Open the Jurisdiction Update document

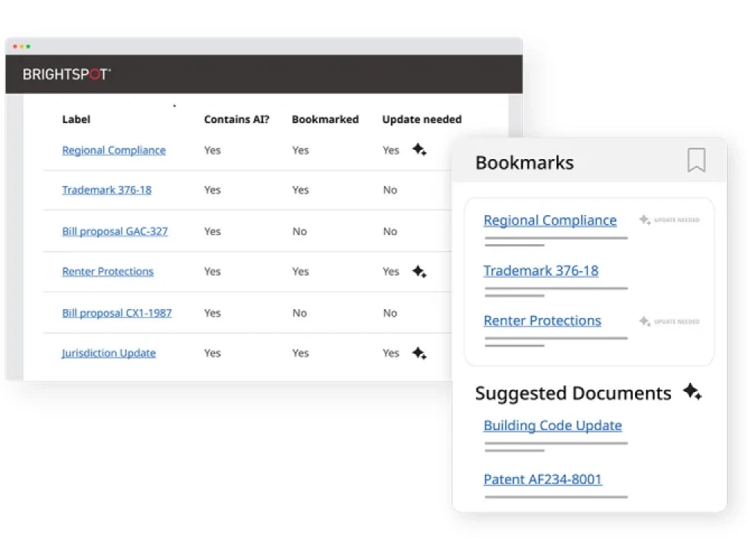[108, 352]
